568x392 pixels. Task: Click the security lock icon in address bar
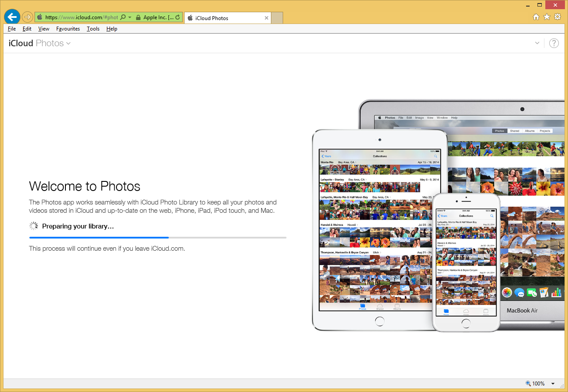pos(138,17)
